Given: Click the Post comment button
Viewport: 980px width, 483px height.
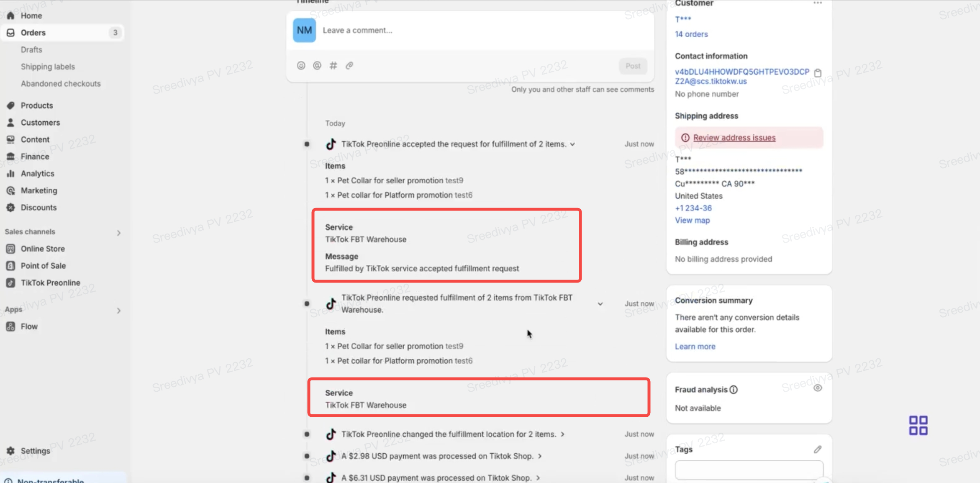Looking at the screenshot, I should [x=633, y=66].
